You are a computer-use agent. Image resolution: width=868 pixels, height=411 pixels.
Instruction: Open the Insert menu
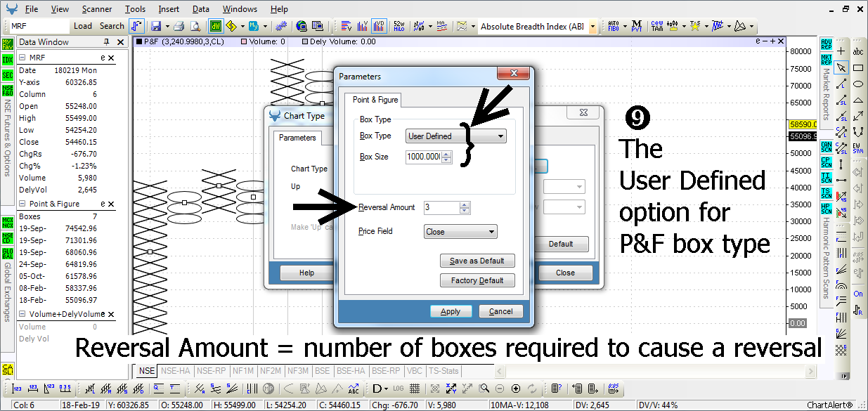click(169, 9)
